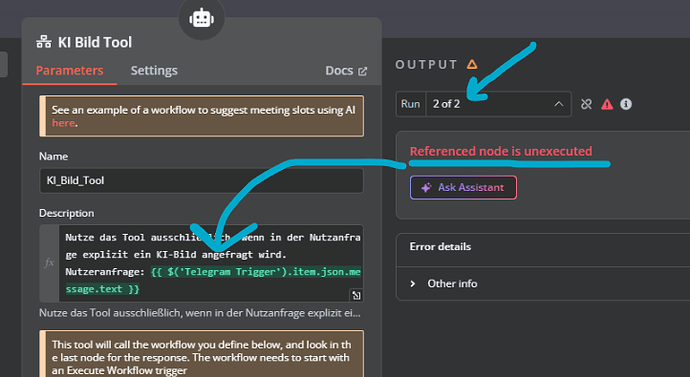Click the fx expression icon in Description
The width and height of the screenshot is (690, 377).
[49, 263]
